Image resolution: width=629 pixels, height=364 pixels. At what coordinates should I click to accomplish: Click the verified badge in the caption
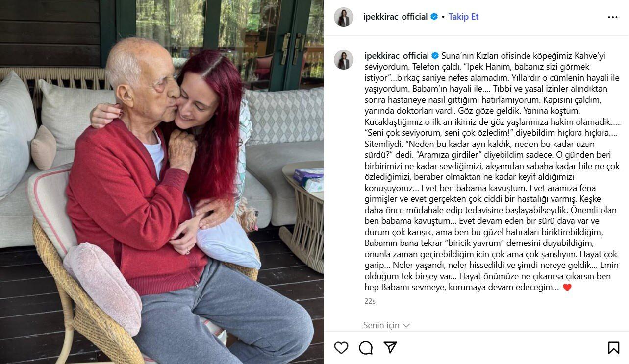pos(435,55)
